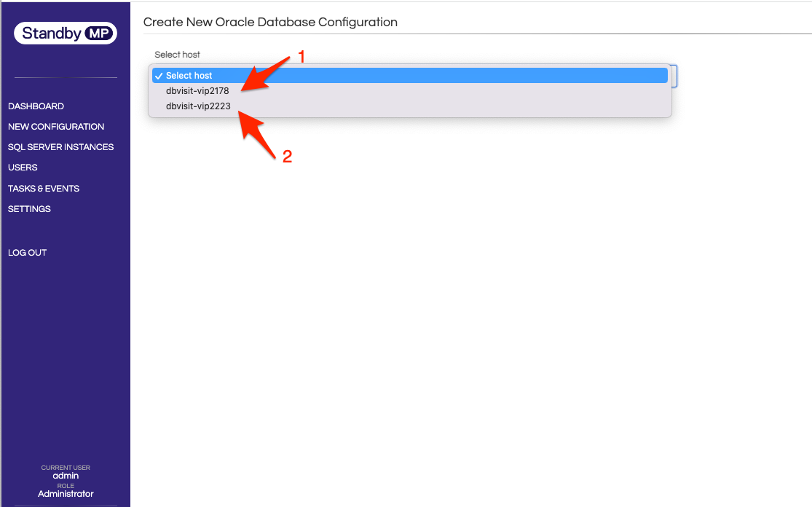Click the 'Administrator' role text
The image size is (812, 507).
click(66, 494)
